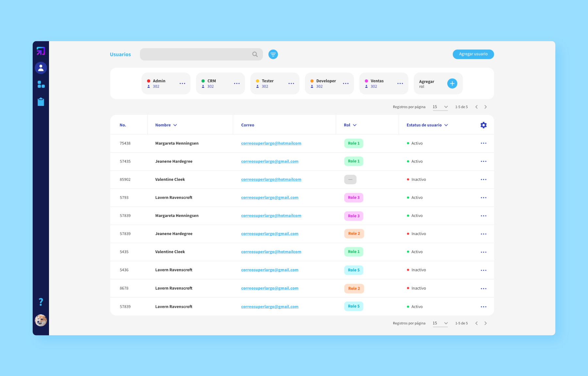Click the app logo in sidebar
Screen dimensions: 588x376
[41, 51]
